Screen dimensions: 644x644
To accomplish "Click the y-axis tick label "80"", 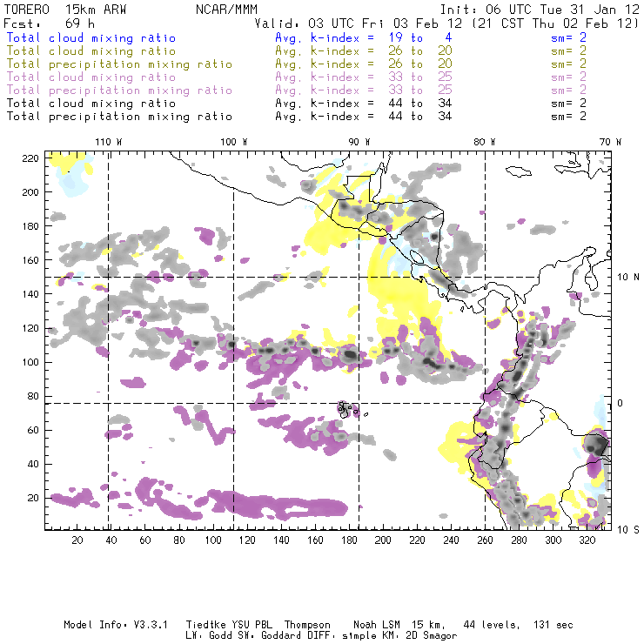I will point(33,396).
